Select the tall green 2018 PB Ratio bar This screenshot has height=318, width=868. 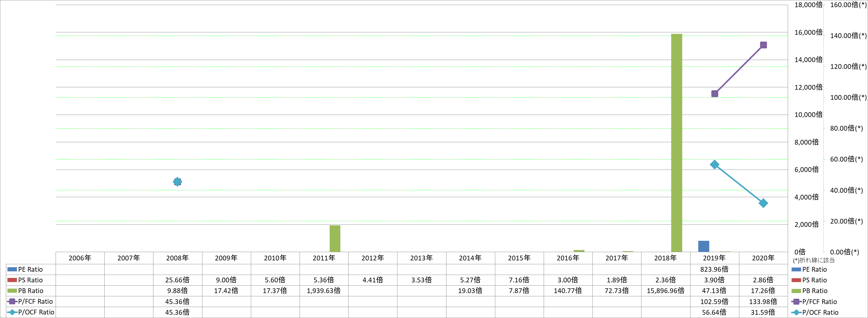pyautogui.click(x=677, y=143)
